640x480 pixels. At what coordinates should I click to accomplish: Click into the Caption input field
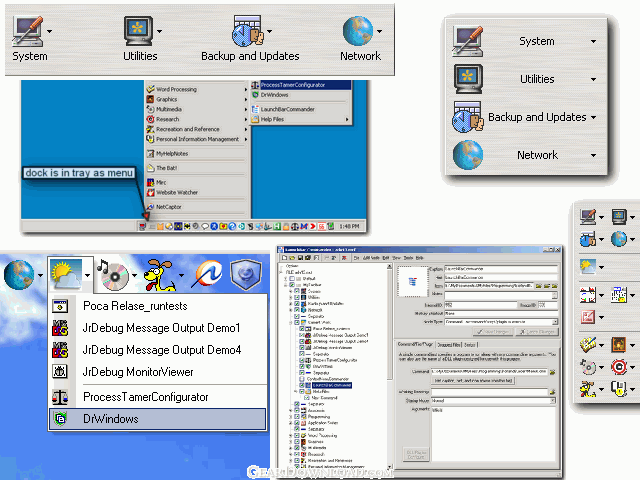(501, 269)
